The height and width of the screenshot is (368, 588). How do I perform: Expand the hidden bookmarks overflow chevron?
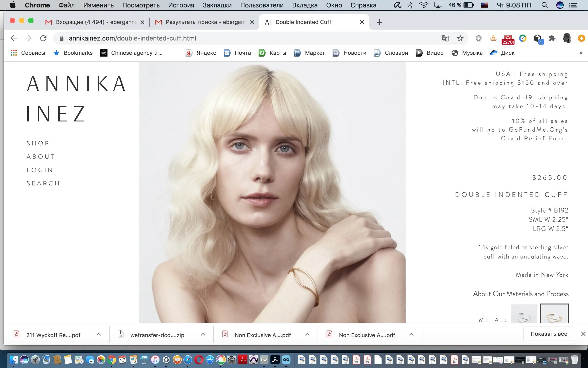tap(581, 53)
